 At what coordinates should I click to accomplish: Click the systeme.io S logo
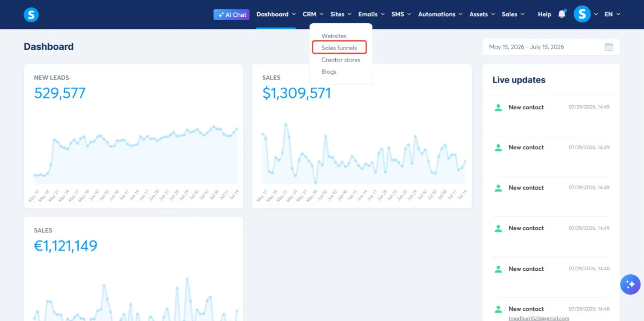31,15
